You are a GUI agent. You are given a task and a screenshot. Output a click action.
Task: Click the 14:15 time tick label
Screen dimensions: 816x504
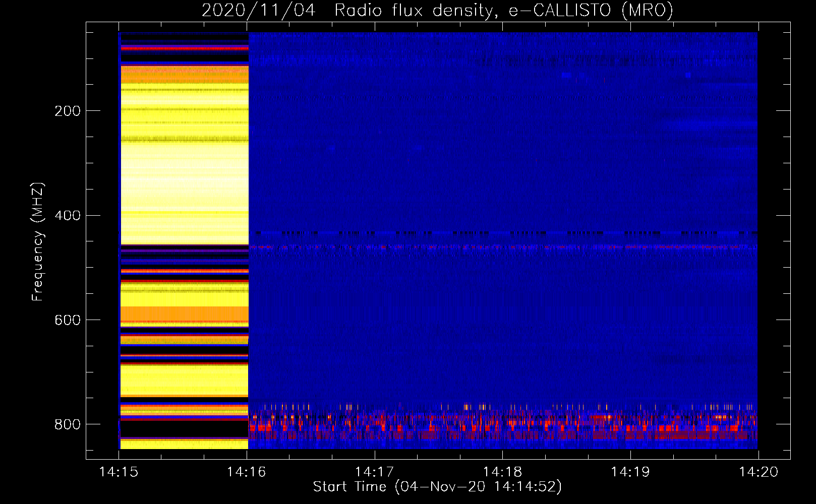[119, 472]
